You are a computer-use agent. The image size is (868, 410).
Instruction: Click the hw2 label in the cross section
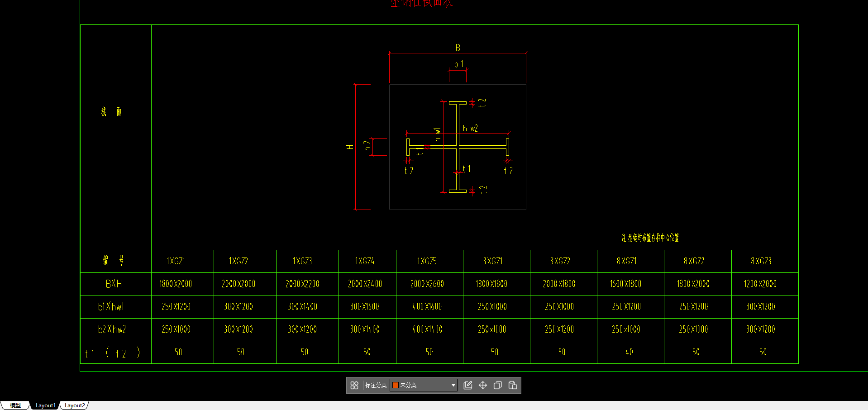(x=470, y=129)
